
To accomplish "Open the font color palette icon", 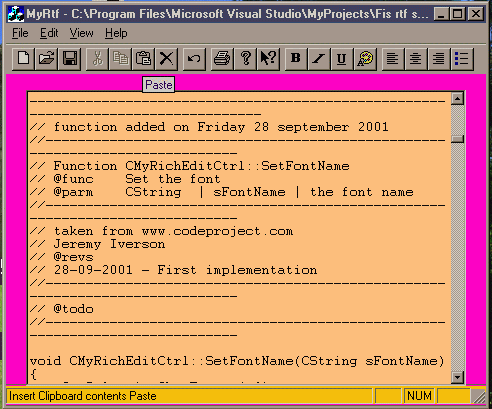I will point(365,59).
